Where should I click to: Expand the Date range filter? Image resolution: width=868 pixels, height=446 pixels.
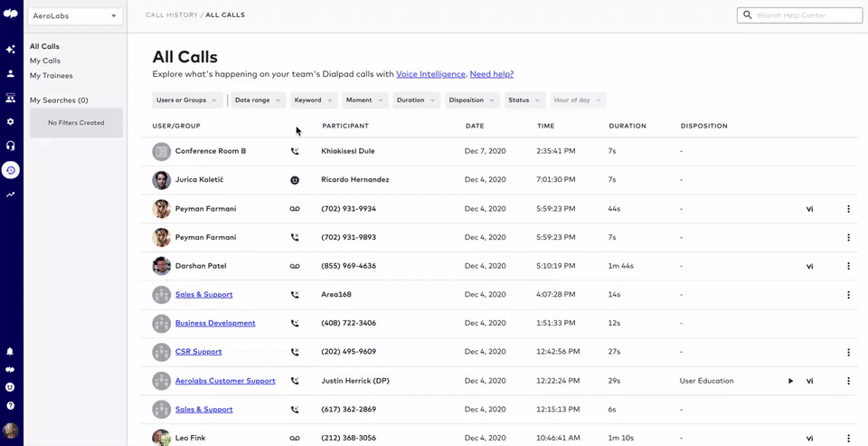point(258,100)
